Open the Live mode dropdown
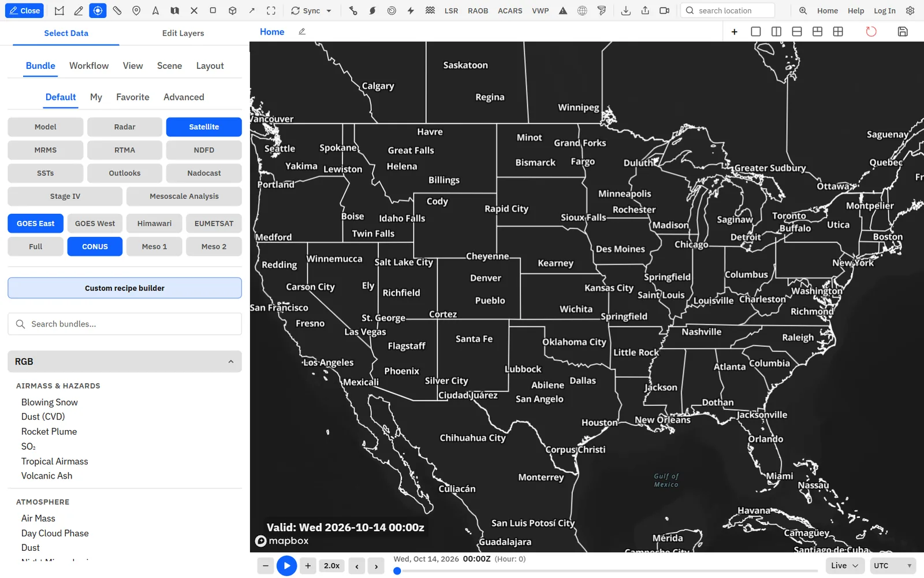 point(845,565)
